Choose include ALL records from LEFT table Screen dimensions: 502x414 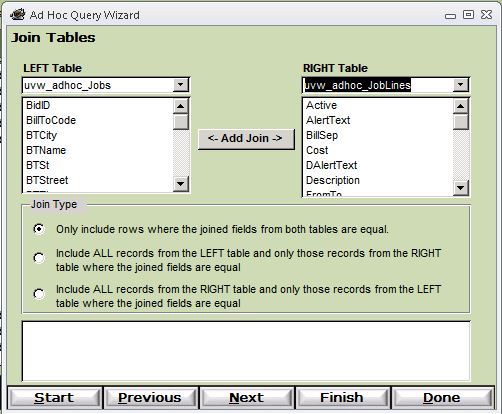pos(39,258)
